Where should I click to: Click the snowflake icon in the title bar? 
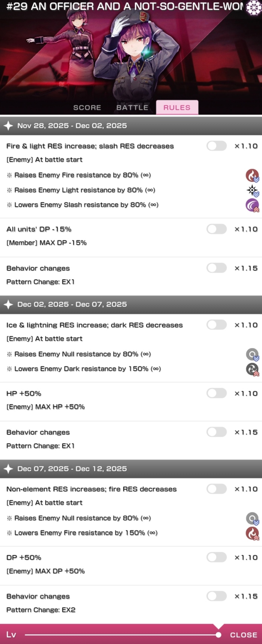coord(253,8)
